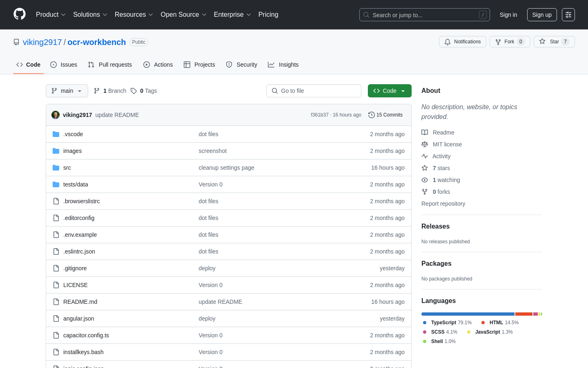The image size is (588, 368).
Task: Open the Projects tab
Action: pos(199,65)
